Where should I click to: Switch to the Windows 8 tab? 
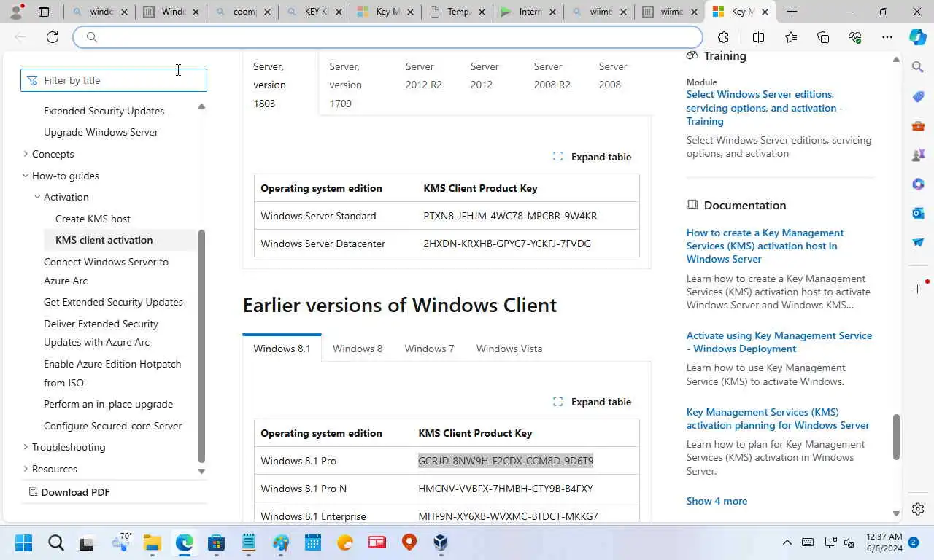[x=358, y=349]
